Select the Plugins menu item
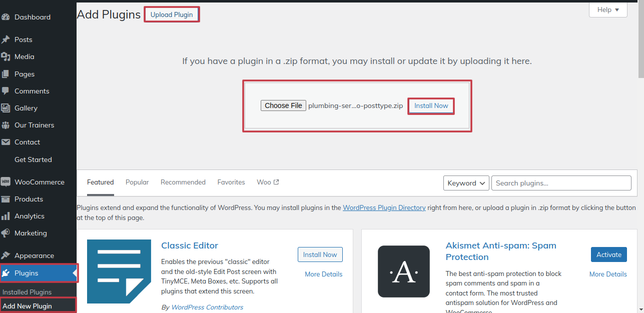 [x=38, y=273]
